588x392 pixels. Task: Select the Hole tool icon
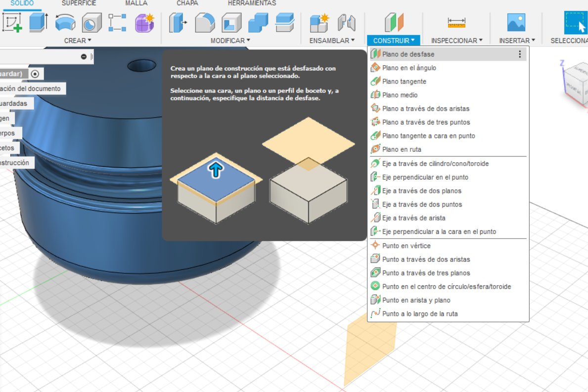coord(91,22)
